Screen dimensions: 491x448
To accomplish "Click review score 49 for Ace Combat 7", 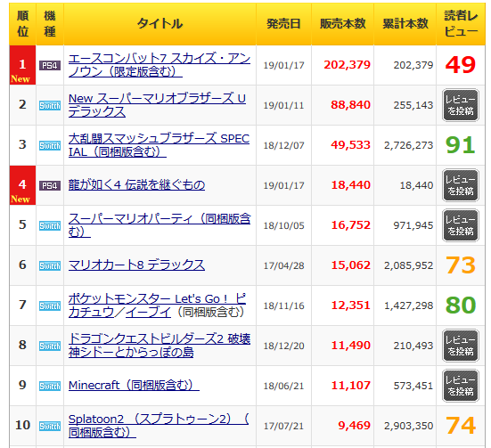I will [461, 65].
